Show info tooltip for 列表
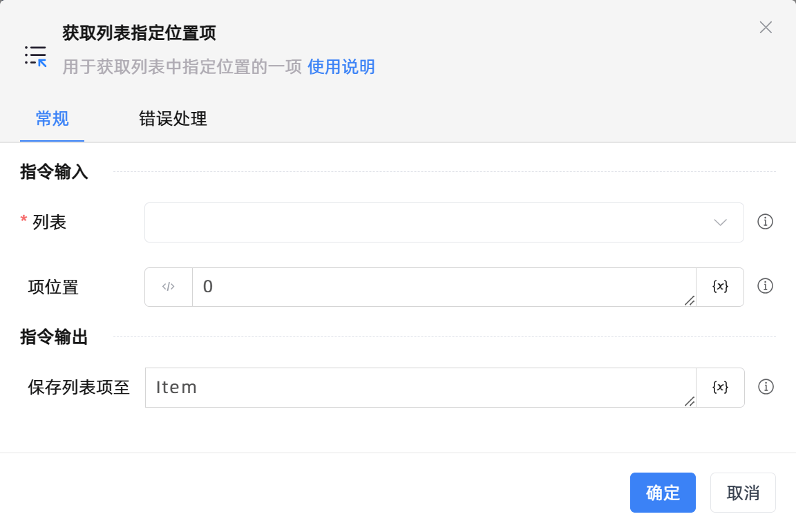This screenshot has height=532, width=796. 765,222
